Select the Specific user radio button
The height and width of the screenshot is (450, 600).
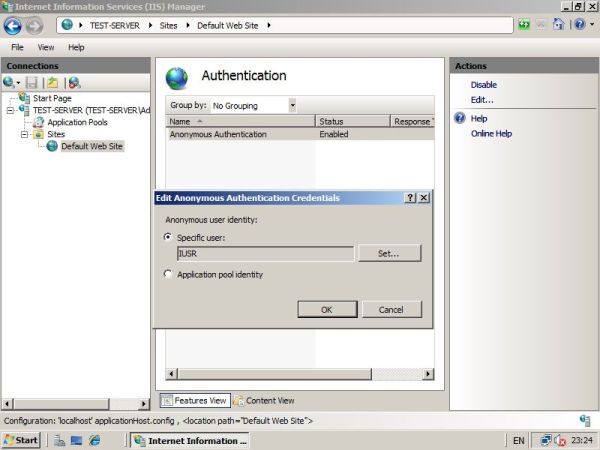tap(168, 237)
